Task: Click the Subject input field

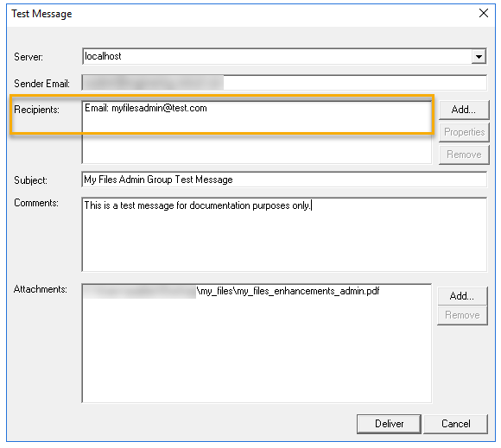Action: [x=284, y=180]
